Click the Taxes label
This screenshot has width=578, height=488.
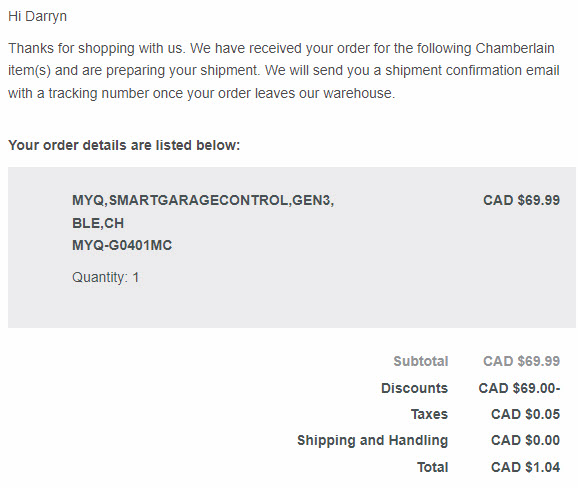click(x=429, y=414)
